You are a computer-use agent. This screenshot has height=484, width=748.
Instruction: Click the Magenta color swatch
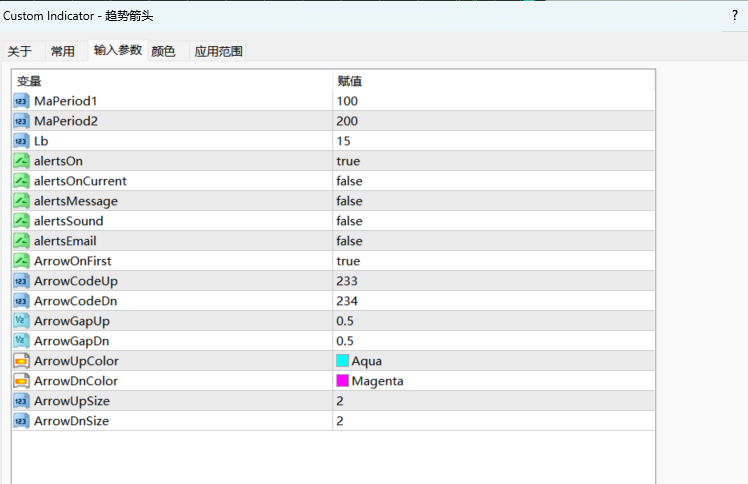click(x=343, y=381)
